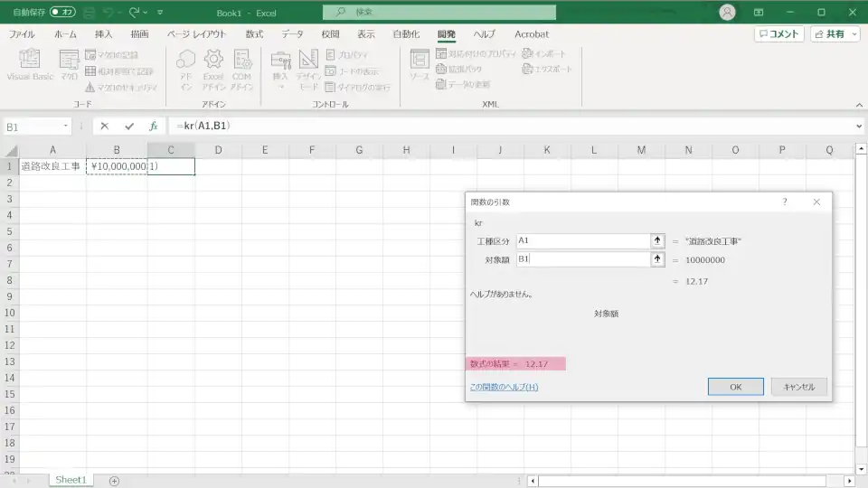Click the fx insert function icon
This screenshot has width=868, height=488.
point(154,127)
